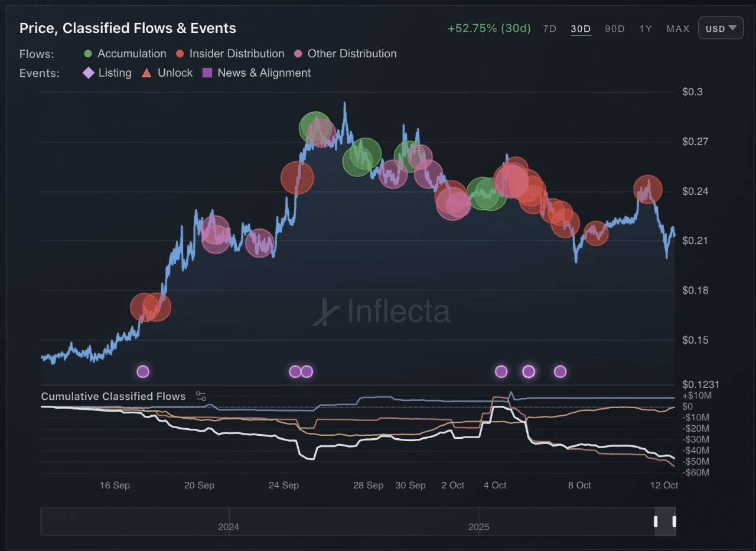The width and height of the screenshot is (756, 551).
Task: Click the $0.1231 price axis label
Action: (x=700, y=384)
